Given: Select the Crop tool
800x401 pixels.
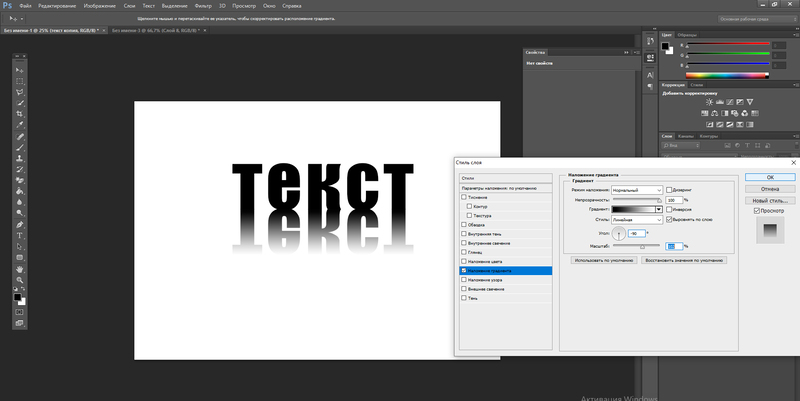Looking at the screenshot, I should [20, 113].
